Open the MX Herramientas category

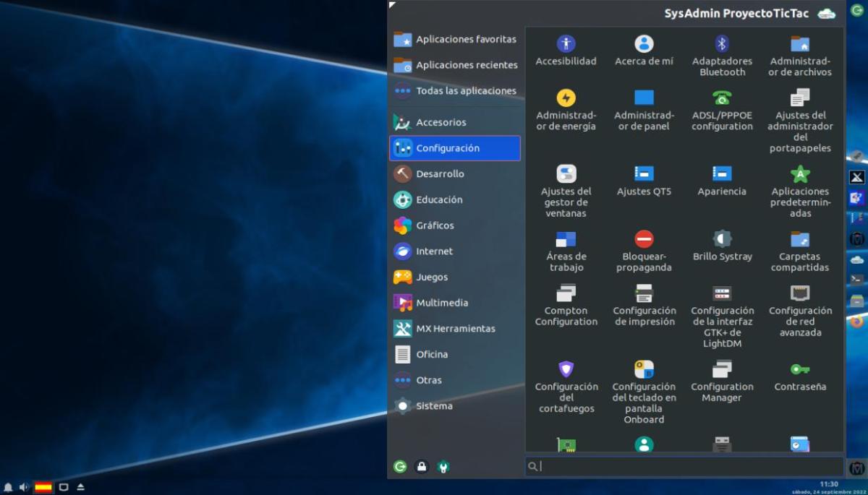(454, 329)
